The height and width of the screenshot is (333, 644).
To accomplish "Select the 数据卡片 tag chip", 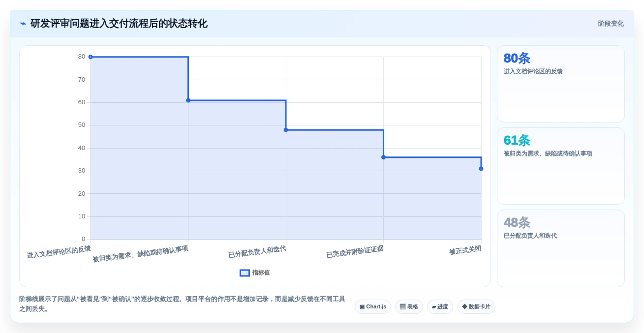I will pos(476,307).
